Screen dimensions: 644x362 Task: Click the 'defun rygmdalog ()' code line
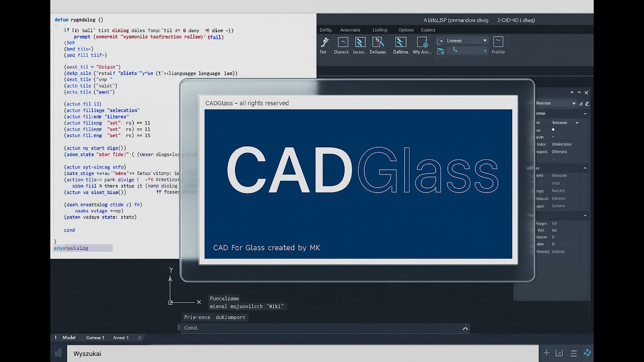(x=79, y=20)
